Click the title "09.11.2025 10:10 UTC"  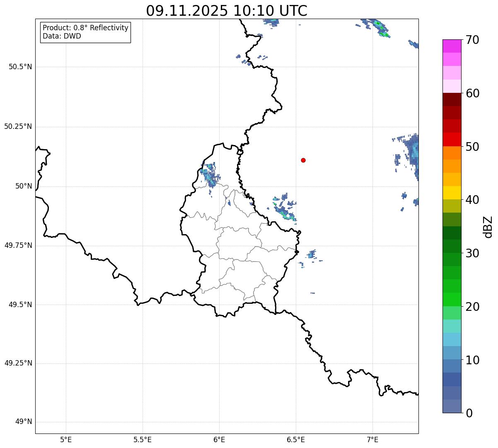pyautogui.click(x=227, y=11)
